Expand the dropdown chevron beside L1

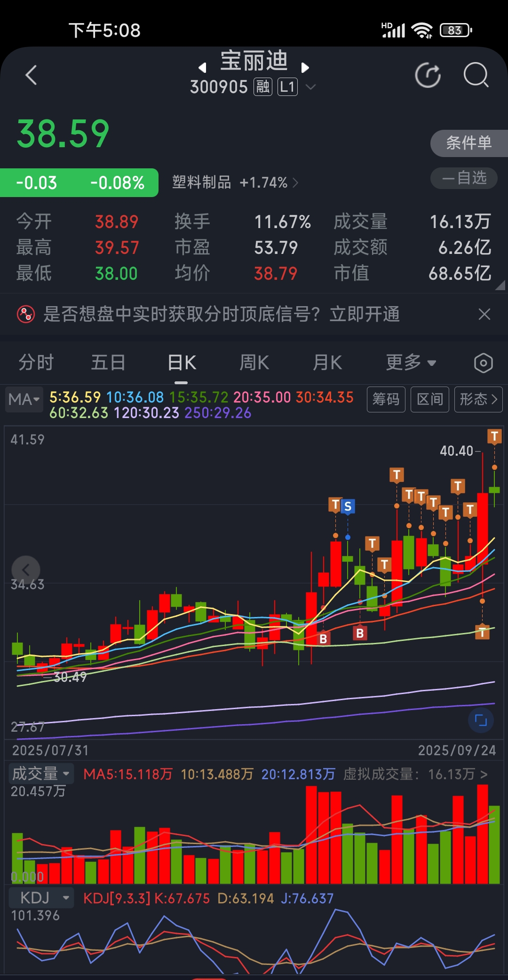coord(310,87)
